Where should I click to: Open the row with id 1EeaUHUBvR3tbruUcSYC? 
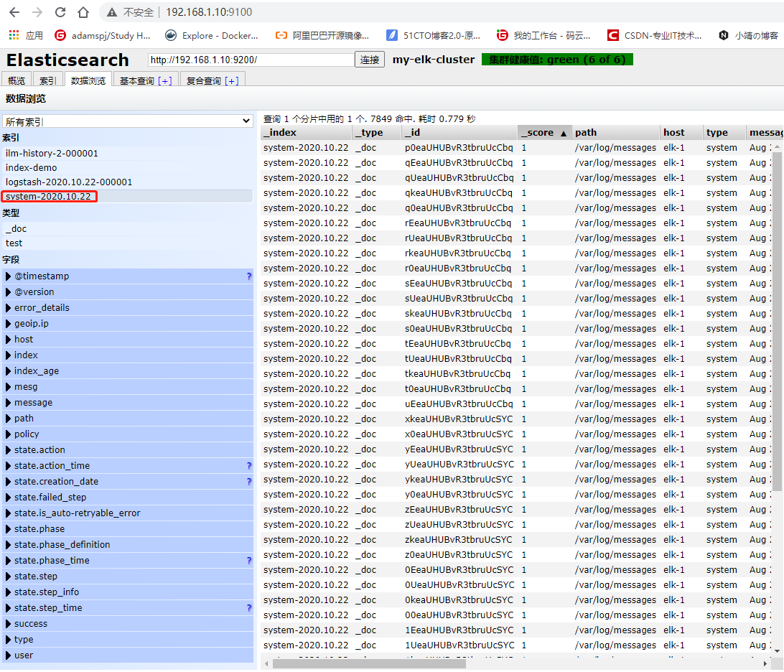click(516, 630)
